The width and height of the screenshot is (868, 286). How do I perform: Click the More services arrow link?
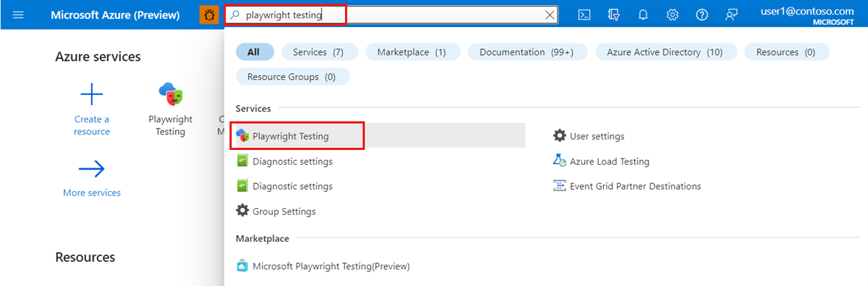92,178
